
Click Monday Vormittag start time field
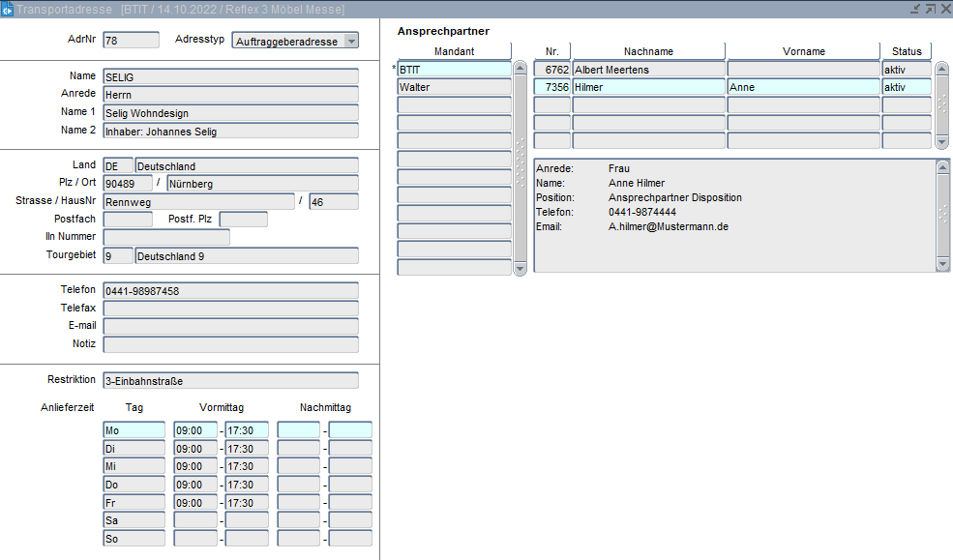(x=194, y=430)
